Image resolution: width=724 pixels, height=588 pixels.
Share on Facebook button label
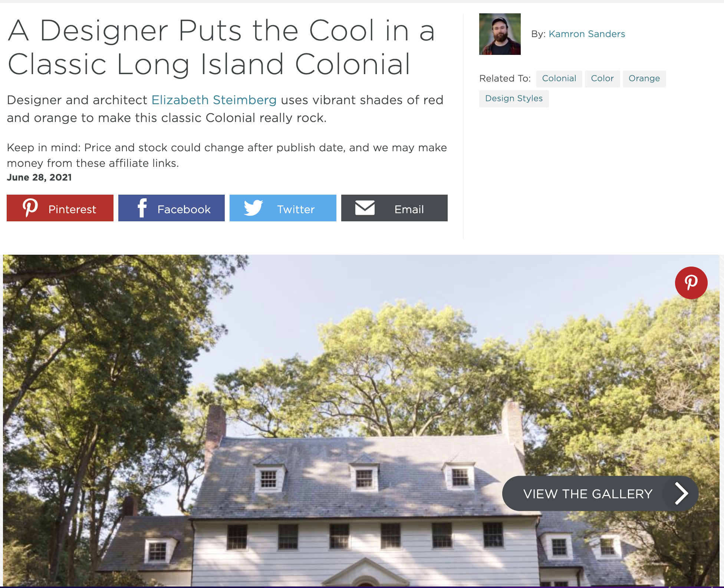(184, 209)
